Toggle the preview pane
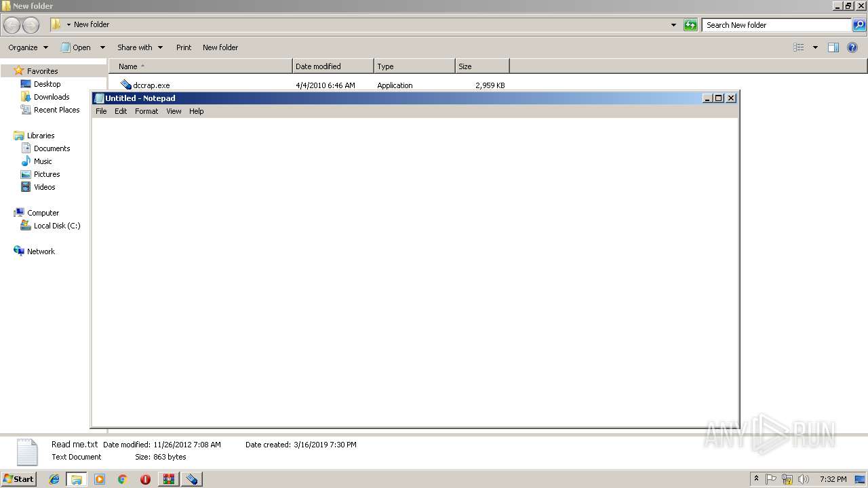This screenshot has height=488, width=868. point(833,47)
